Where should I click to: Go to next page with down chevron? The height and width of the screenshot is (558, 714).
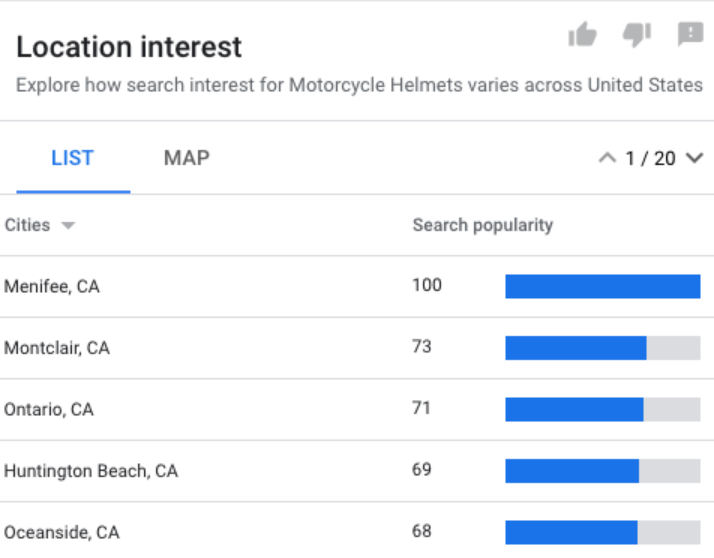tap(694, 158)
